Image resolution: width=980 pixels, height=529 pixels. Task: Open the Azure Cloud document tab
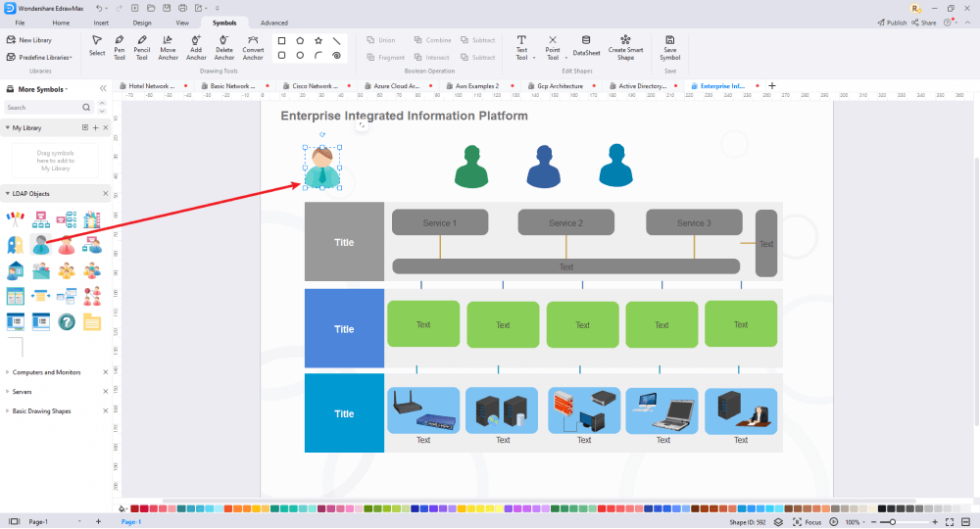coord(396,86)
